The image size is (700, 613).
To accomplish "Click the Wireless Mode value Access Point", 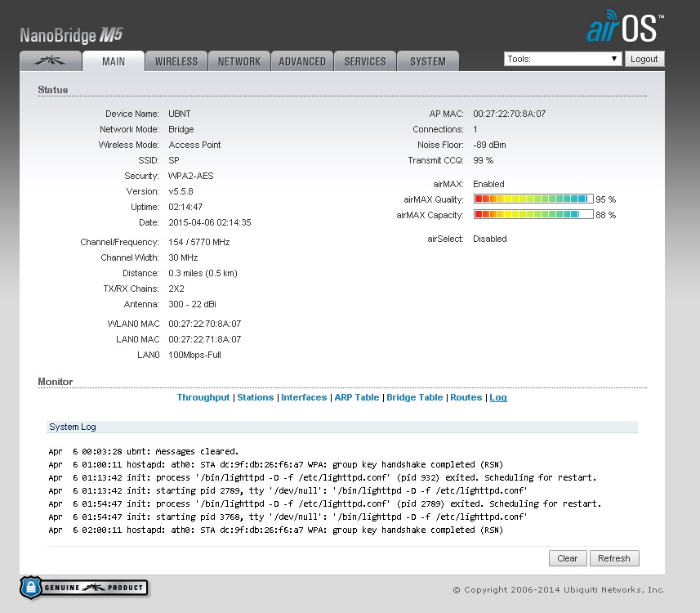I will (194, 145).
